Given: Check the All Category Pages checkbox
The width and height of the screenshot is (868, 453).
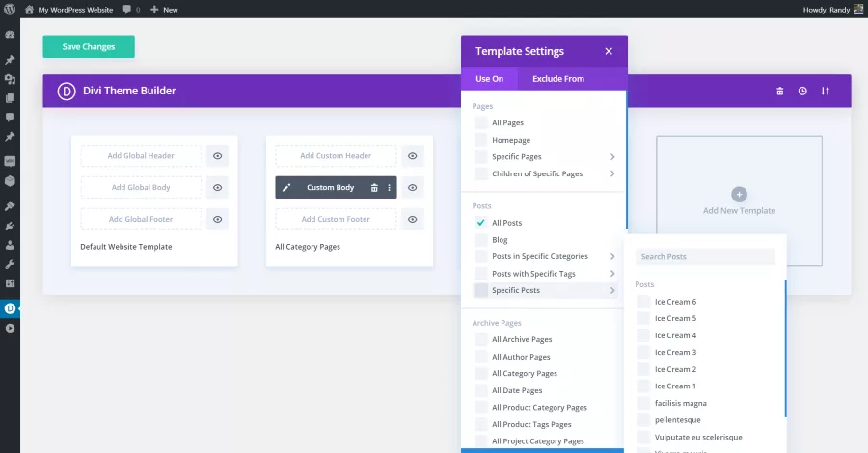Looking at the screenshot, I should tap(481, 373).
